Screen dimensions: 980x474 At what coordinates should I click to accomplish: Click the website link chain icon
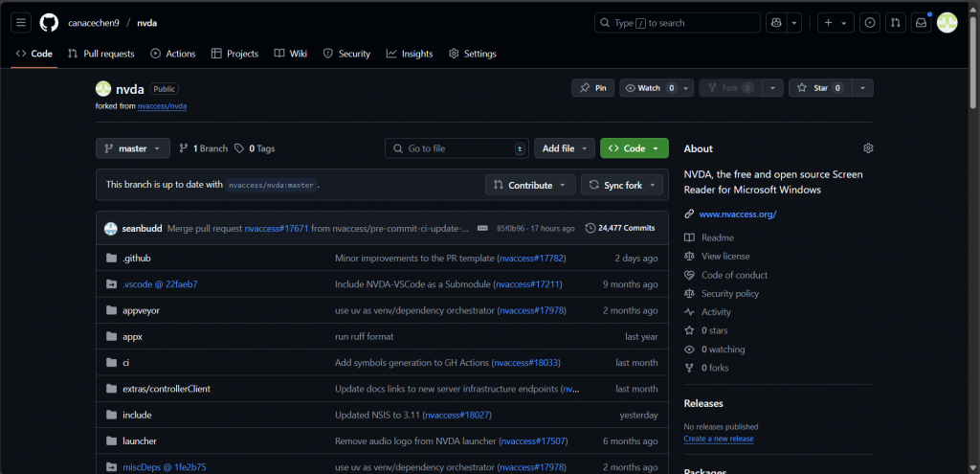coord(689,214)
